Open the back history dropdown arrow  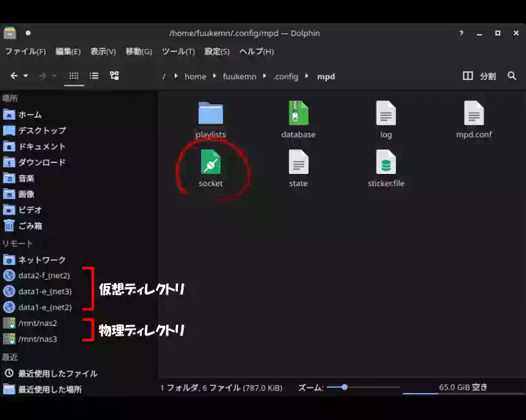point(26,76)
